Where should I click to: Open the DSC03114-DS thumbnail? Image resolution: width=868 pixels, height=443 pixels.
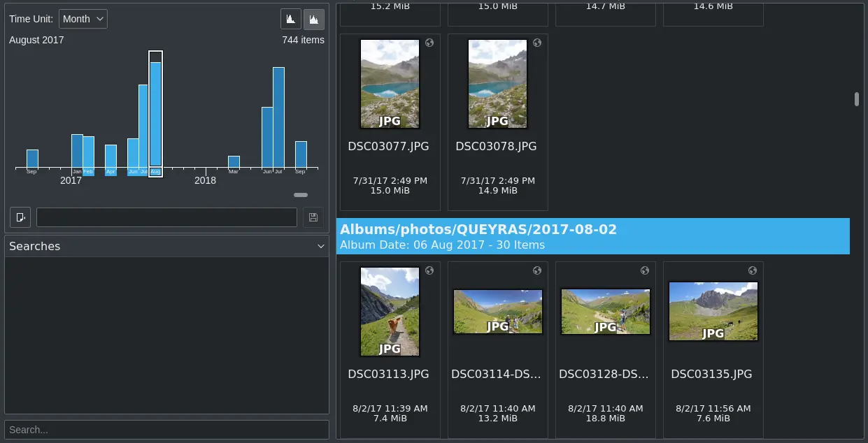497,312
